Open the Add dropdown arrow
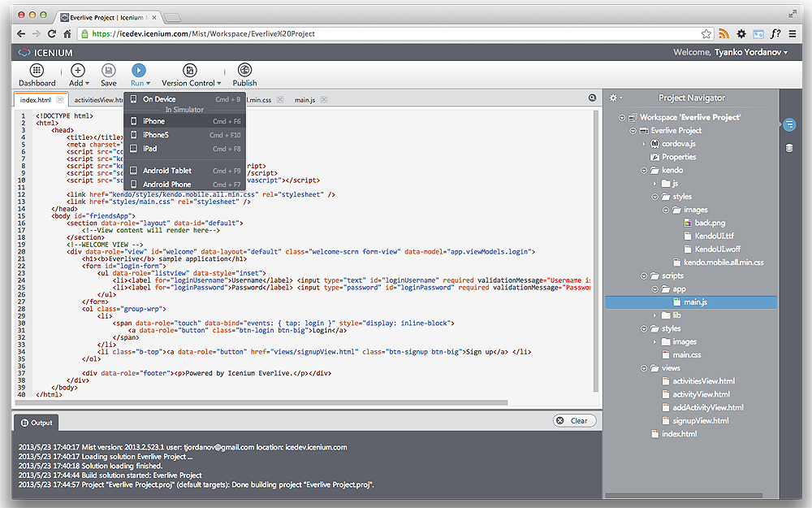The width and height of the screenshot is (812, 508). pyautogui.click(x=87, y=84)
